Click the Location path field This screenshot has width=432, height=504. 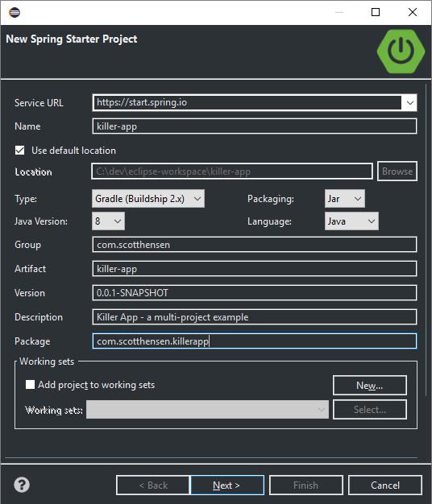click(x=232, y=171)
